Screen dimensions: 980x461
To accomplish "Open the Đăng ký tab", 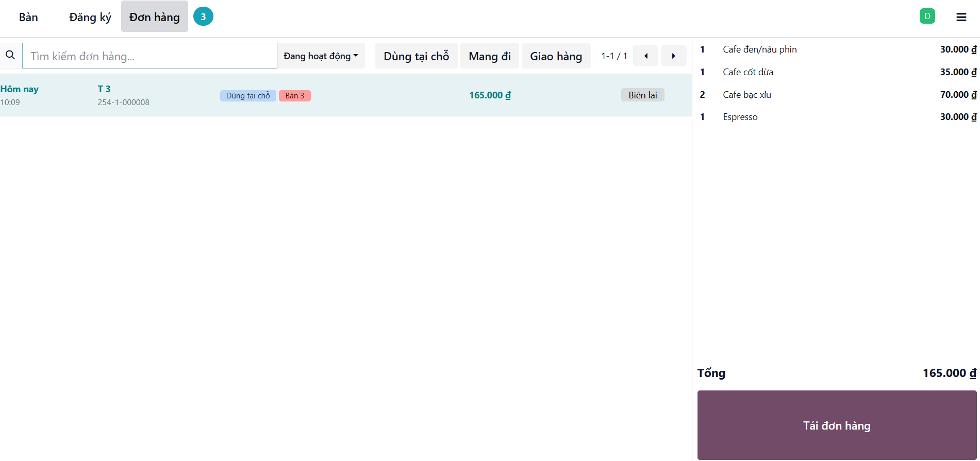I will coord(90,17).
